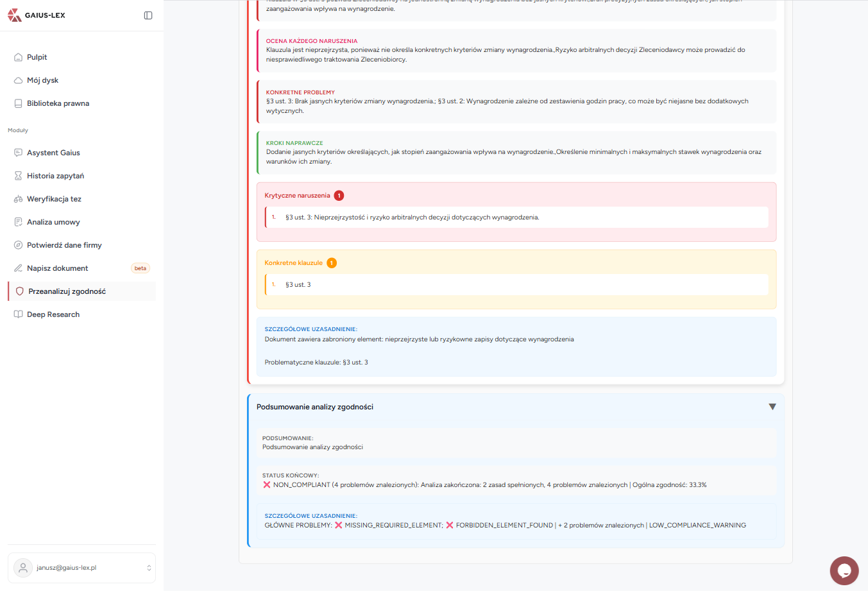Click the cloud icon for Mój dysk
868x591 pixels.
pos(18,80)
